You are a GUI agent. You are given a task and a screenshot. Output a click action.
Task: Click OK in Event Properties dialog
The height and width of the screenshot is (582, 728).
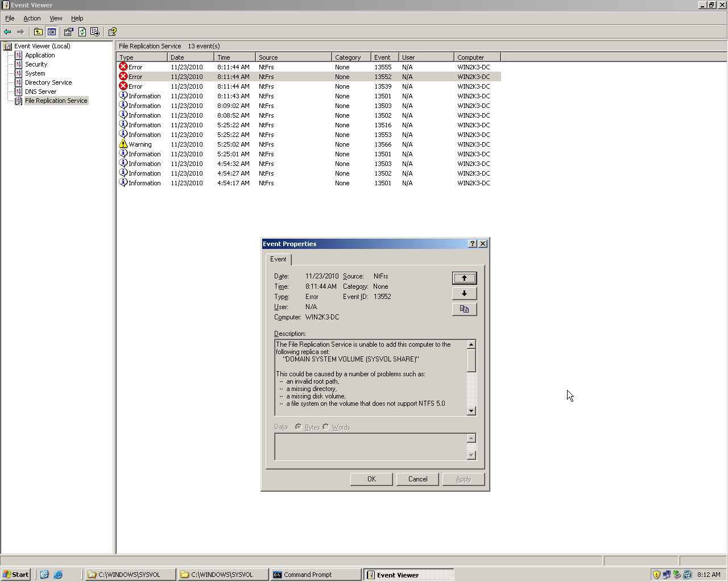pyautogui.click(x=371, y=479)
